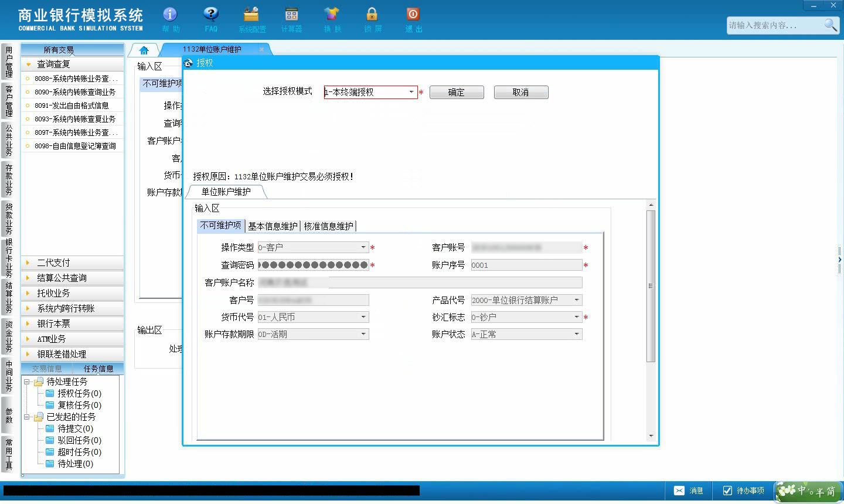This screenshot has width=844, height=504.
Task: Switch to the 交易信息 panel tab
Action: coord(47,369)
